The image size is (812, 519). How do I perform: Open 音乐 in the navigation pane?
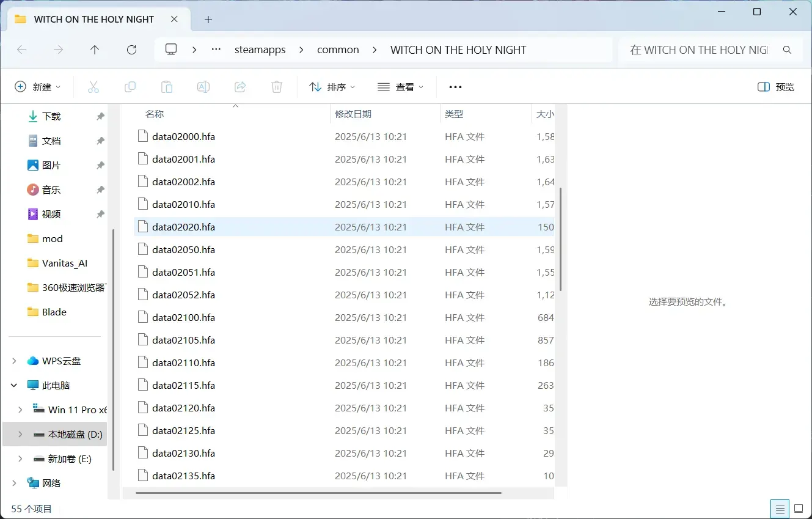click(51, 190)
